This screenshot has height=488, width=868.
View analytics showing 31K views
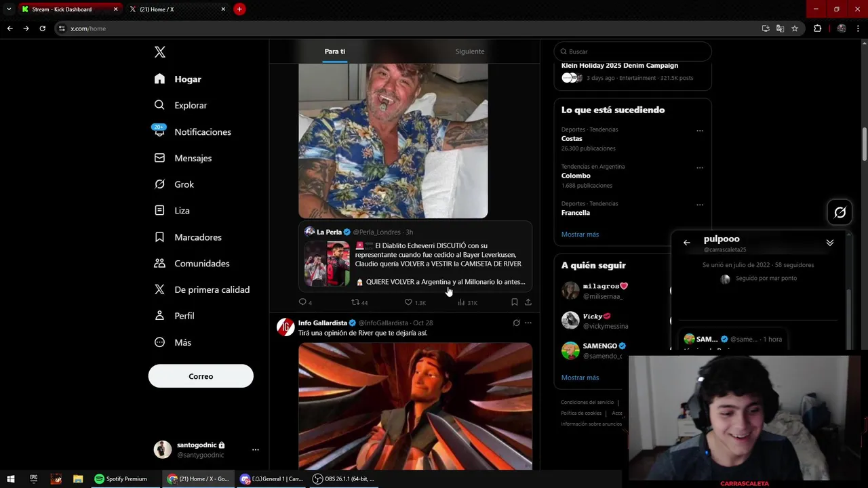461,302
